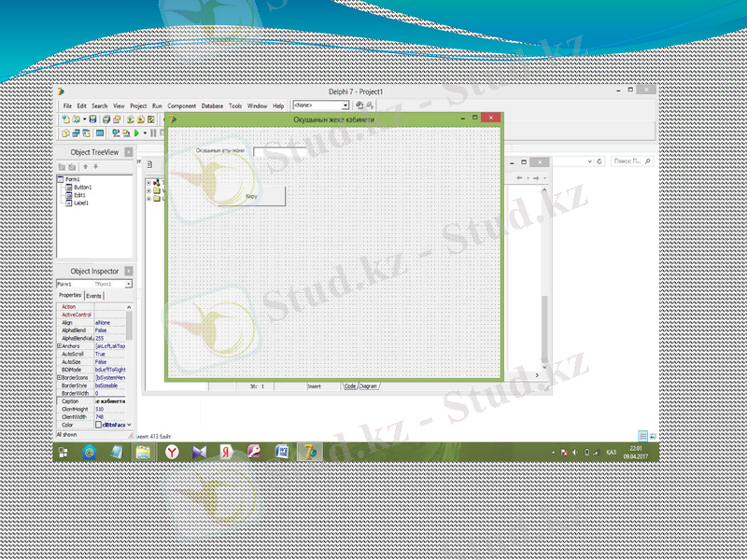The height and width of the screenshot is (560, 747).
Task: Click the Кіру button on the form
Action: tap(250, 196)
